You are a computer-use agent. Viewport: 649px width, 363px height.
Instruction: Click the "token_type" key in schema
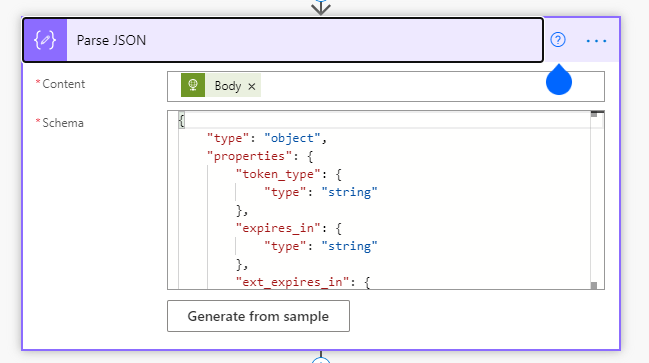(x=278, y=174)
